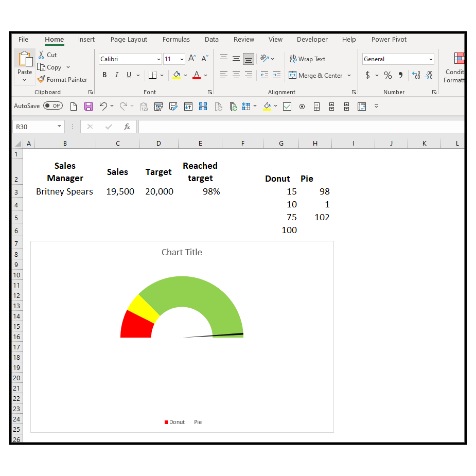This screenshot has height=476, width=476.
Task: Open the Name Box dropdown arrow
Action: click(x=59, y=126)
